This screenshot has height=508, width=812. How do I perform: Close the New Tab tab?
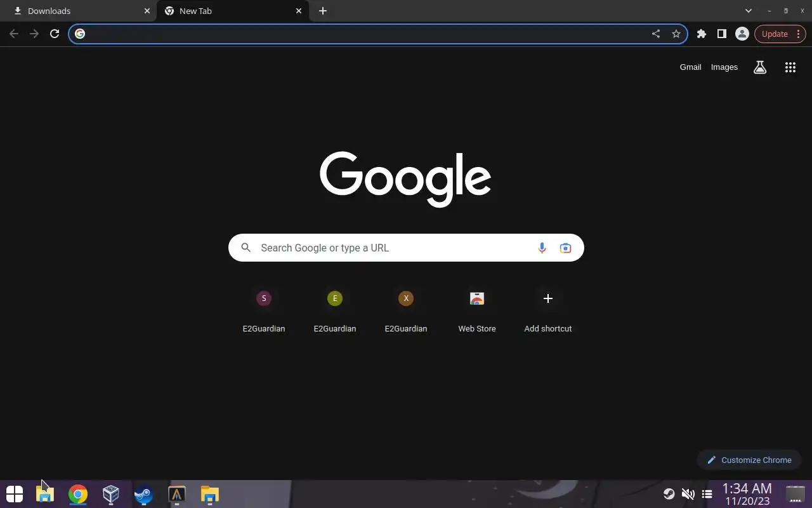[x=299, y=11]
